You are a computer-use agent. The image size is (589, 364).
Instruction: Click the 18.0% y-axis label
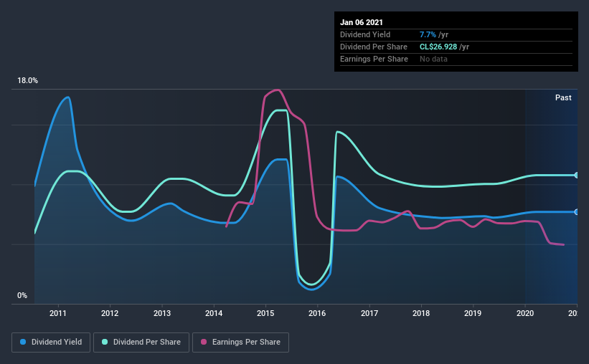point(27,81)
